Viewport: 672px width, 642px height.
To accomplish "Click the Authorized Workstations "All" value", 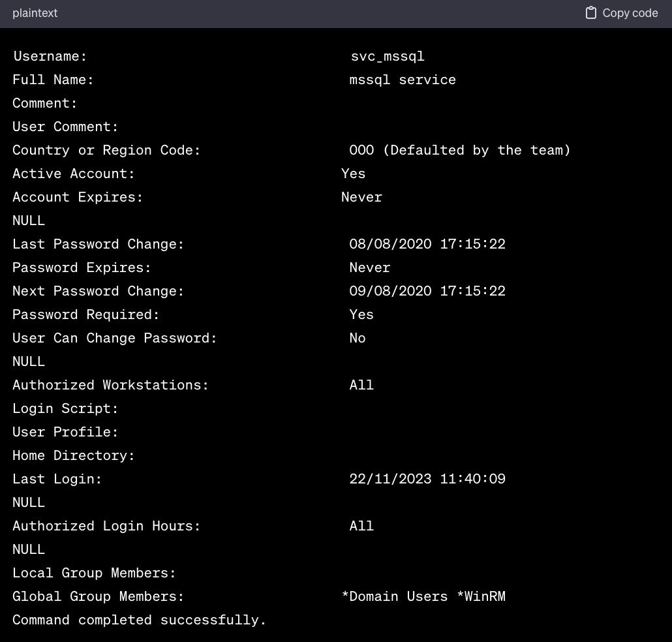I will 361,385.
